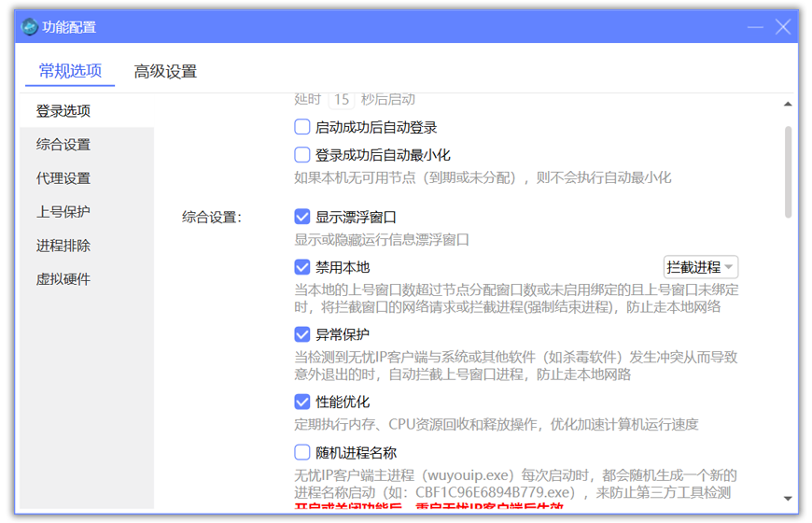The image size is (812, 523).
Task: Select 进程排除 in the left panel
Action: pyautogui.click(x=63, y=246)
